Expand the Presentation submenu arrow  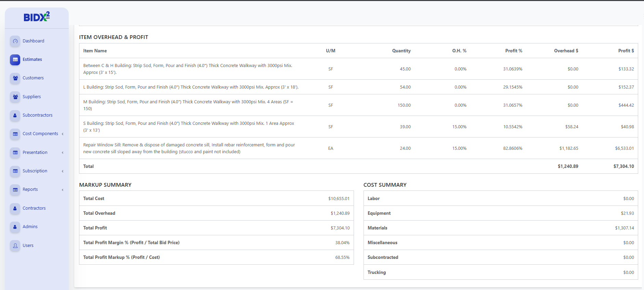click(63, 153)
